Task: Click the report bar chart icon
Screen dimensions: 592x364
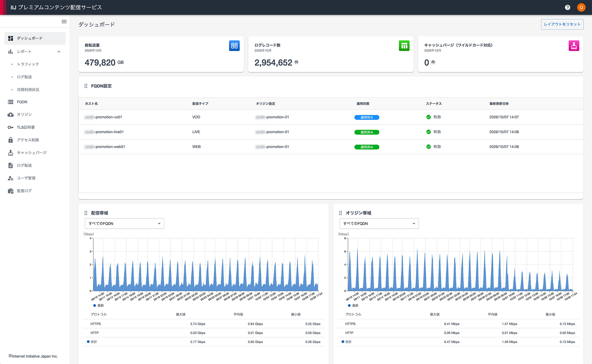Action: (x=11, y=52)
